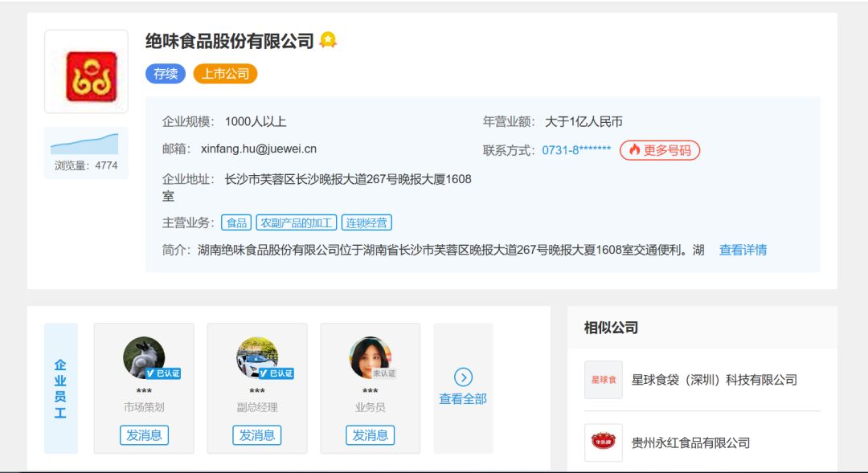
Task: Click the 绝味食品 company logo
Action: tap(85, 75)
